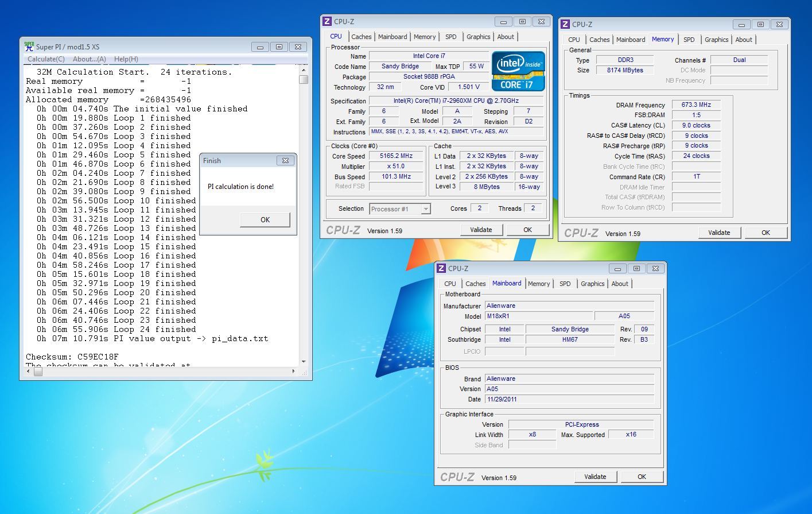
Task: Click OK in the CPU-Z window showing Mainboard
Action: click(x=642, y=477)
